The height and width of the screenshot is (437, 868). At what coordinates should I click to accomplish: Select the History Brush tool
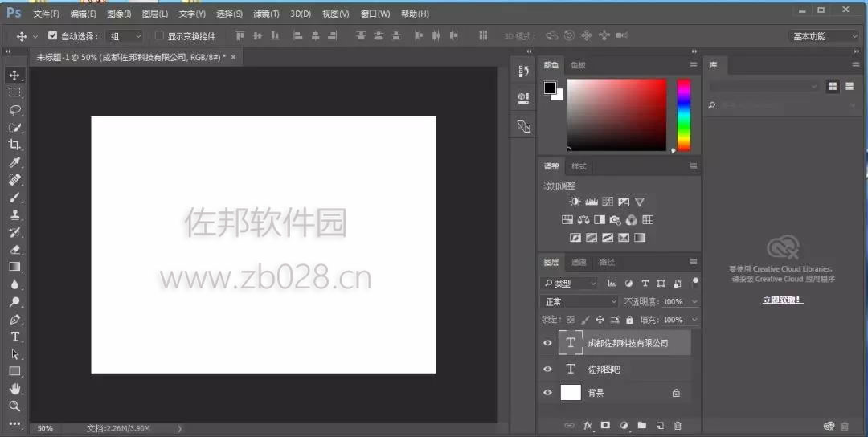[x=15, y=232]
